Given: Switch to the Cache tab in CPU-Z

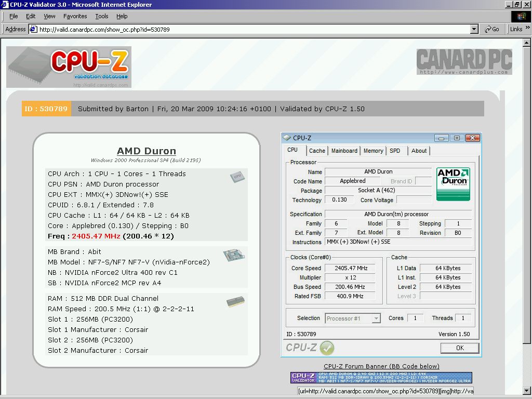Looking at the screenshot, I should 317,151.
